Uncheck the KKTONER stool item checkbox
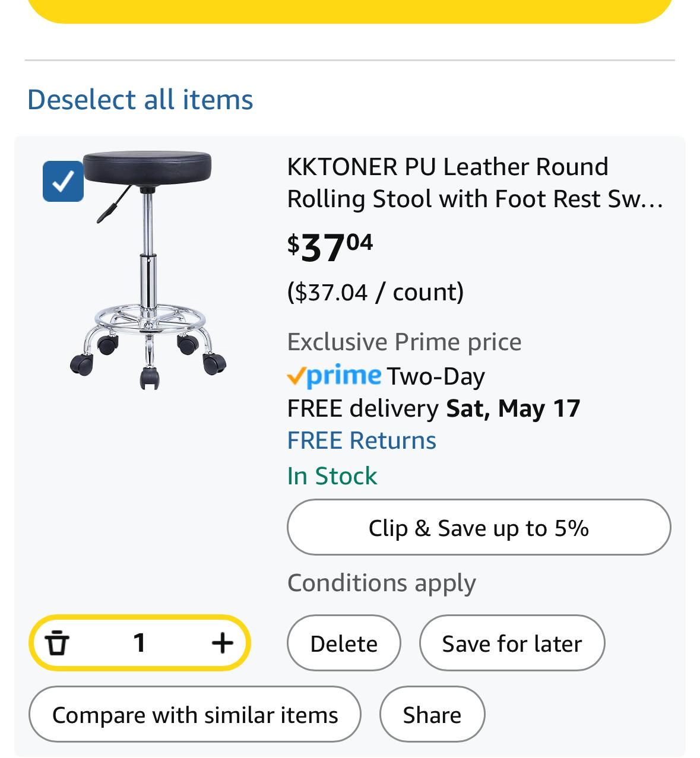 point(63,181)
